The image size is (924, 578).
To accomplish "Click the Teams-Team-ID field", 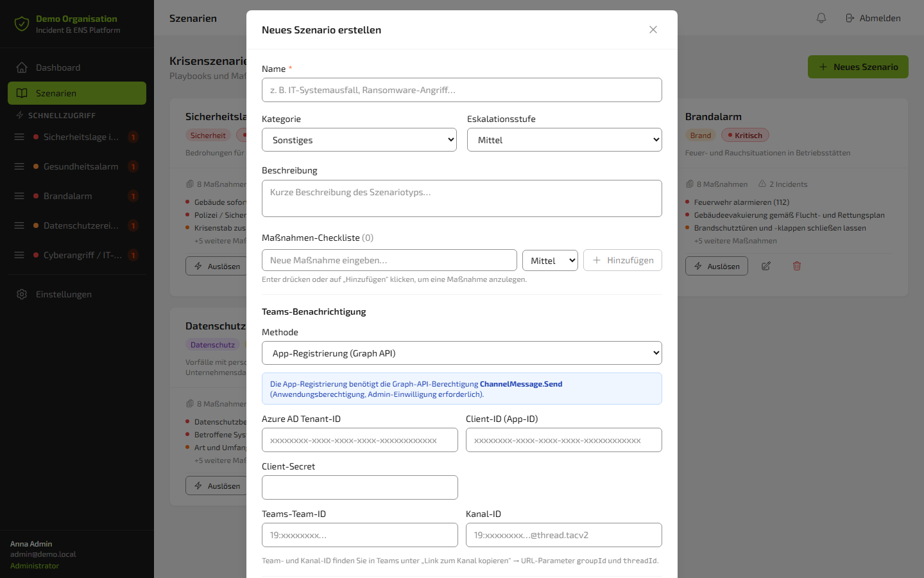I will point(360,535).
